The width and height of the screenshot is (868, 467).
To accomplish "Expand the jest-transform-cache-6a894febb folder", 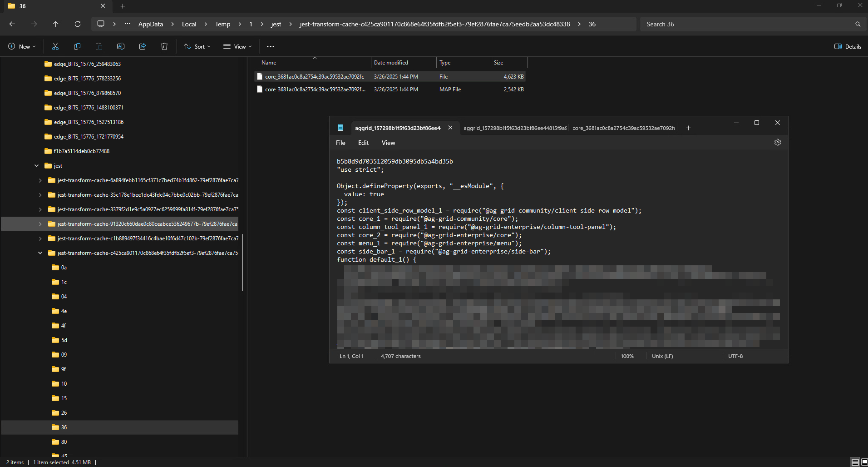I will [40, 180].
